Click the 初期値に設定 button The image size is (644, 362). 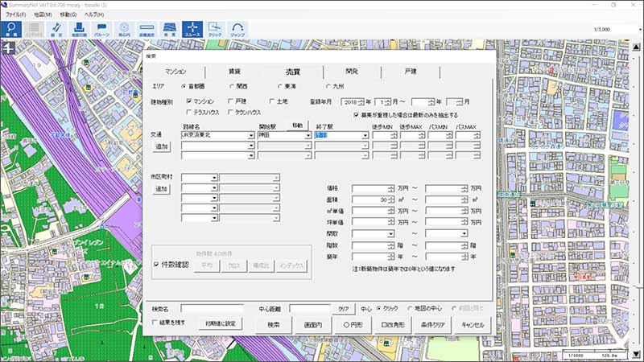click(221, 323)
